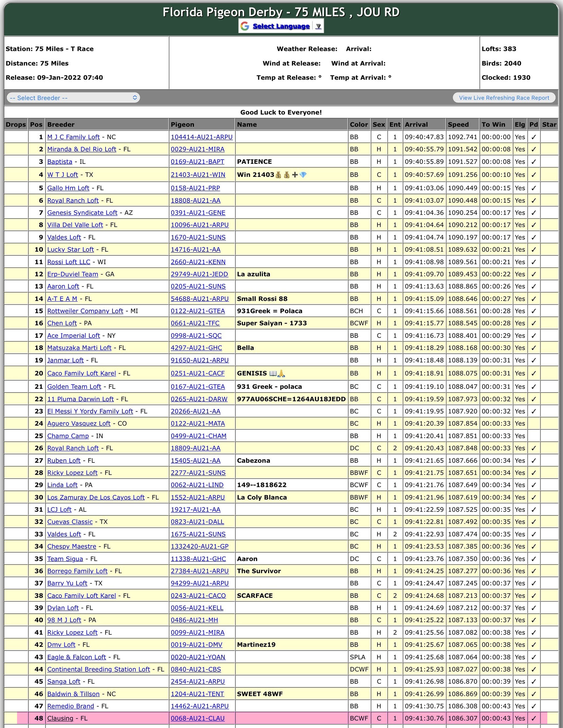Click the praying hands emoji next to GENISIS
The image size is (563, 728).
[281, 373]
